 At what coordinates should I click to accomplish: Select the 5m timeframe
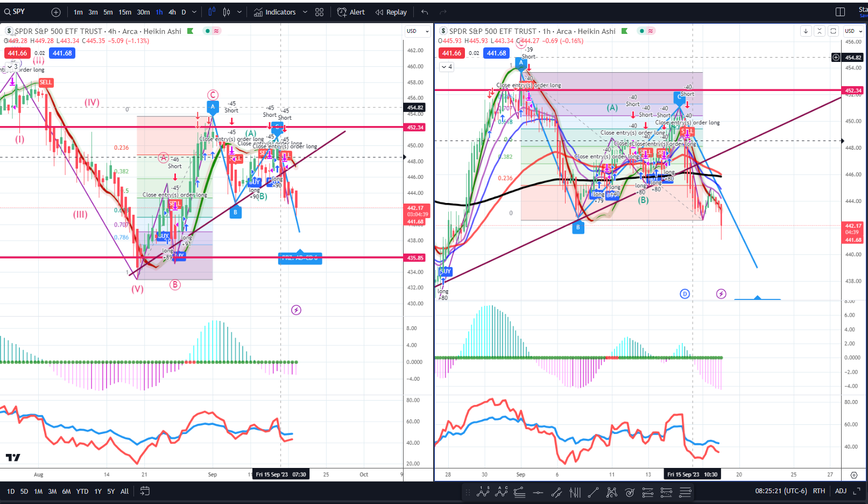tap(108, 12)
